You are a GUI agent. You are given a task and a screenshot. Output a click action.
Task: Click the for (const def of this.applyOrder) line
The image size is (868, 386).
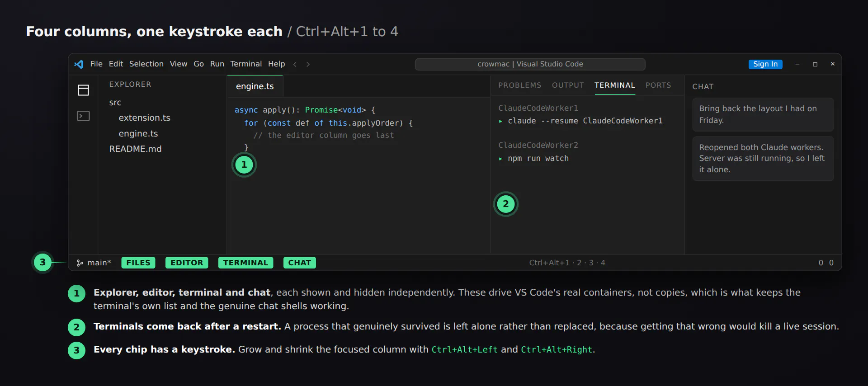pyautogui.click(x=328, y=123)
